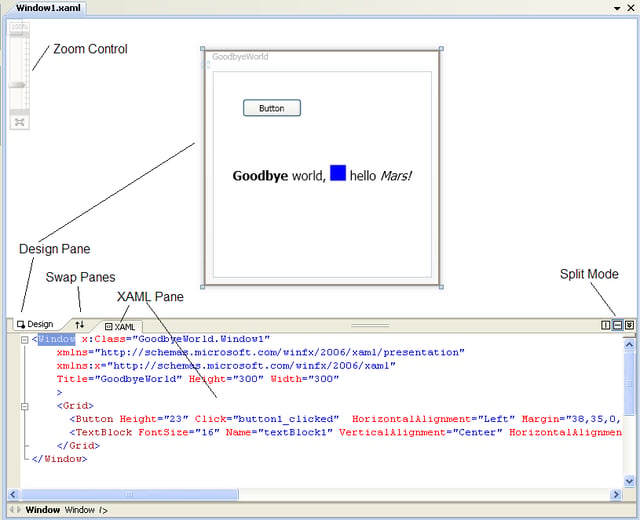Switch to the Design tab
The width and height of the screenshot is (640, 520).
(36, 324)
